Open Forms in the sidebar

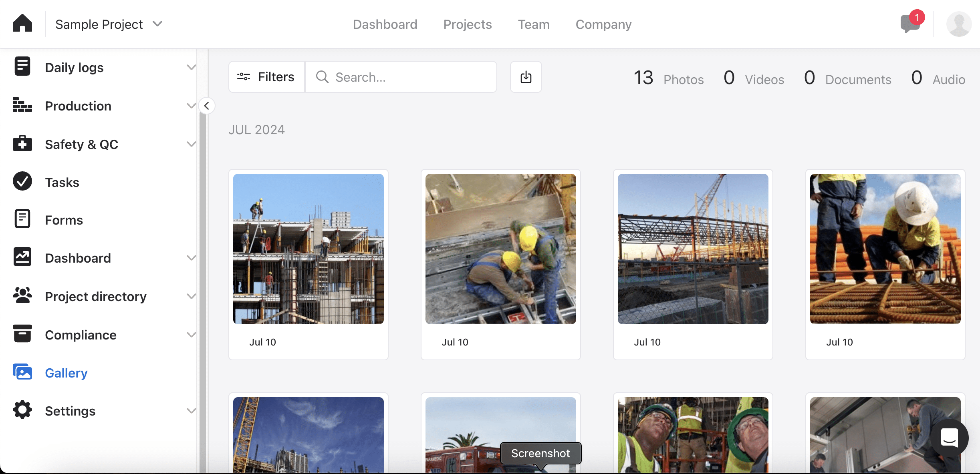click(x=64, y=220)
